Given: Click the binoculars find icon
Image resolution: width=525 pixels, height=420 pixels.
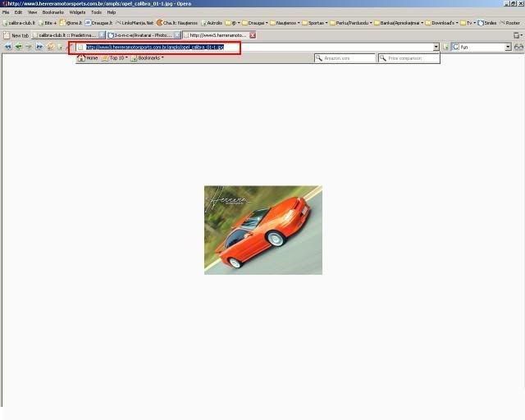Looking at the screenshot, I should pyautogui.click(x=518, y=48).
